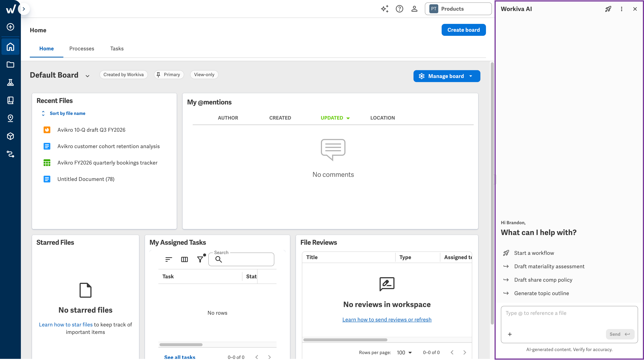Screen dimensions: 644x360
Task: Open Files folder icon in sidebar
Action: [10, 65]
